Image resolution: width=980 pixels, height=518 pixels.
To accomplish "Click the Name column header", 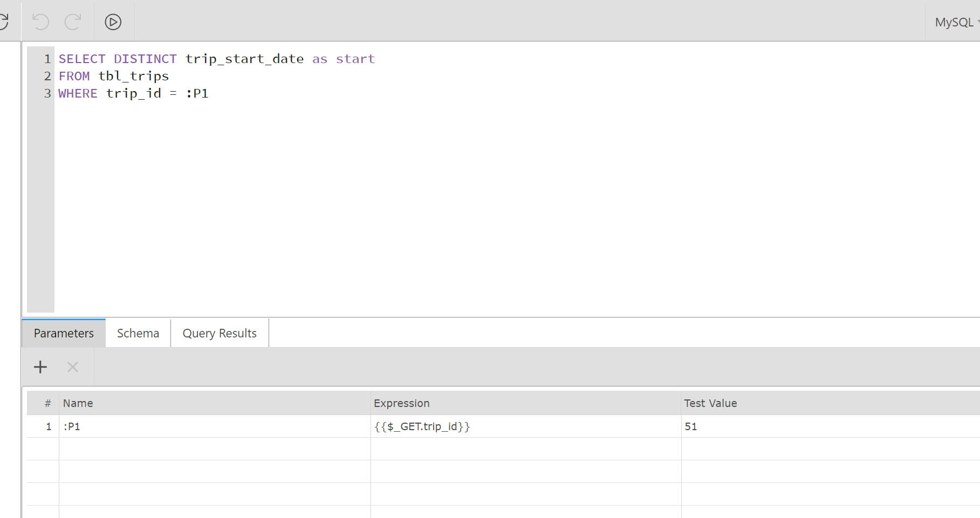I will click(77, 403).
